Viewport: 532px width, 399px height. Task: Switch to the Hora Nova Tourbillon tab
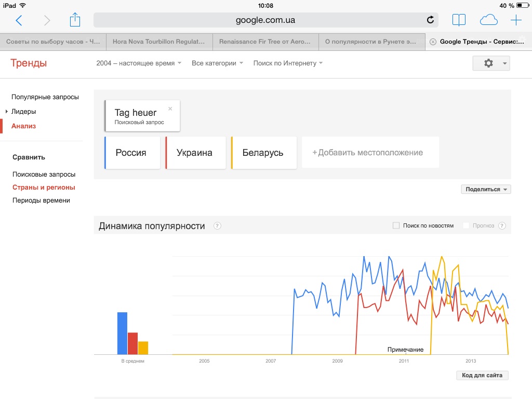pyautogui.click(x=158, y=42)
